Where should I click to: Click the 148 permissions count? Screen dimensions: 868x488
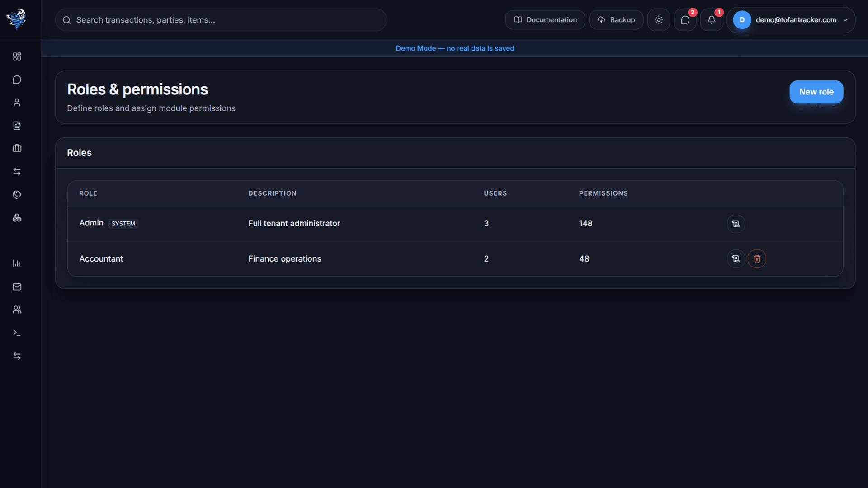pos(585,224)
